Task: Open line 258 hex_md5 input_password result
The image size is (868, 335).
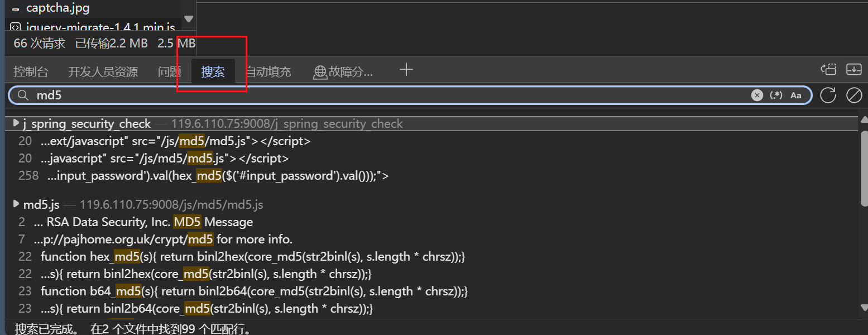Action: point(218,176)
